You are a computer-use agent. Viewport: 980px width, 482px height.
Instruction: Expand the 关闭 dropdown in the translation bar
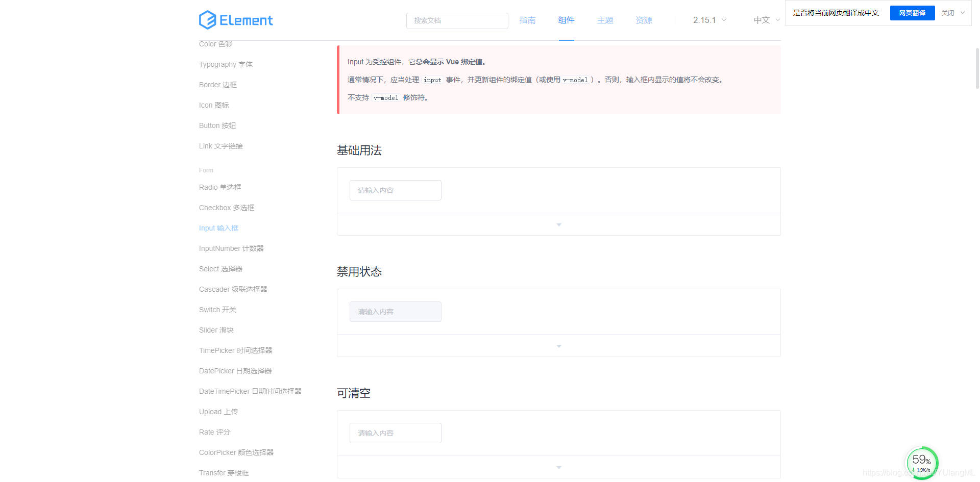[951, 13]
